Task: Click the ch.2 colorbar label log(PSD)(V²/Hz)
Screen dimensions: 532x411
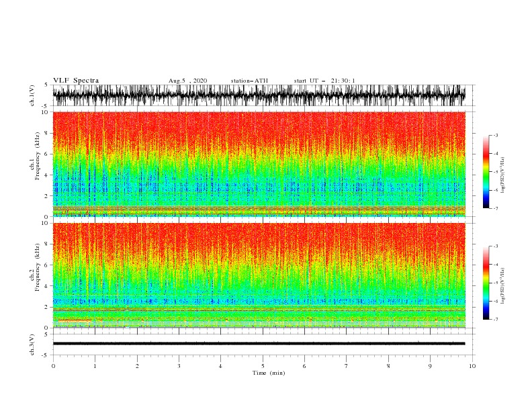Action: 503,285
